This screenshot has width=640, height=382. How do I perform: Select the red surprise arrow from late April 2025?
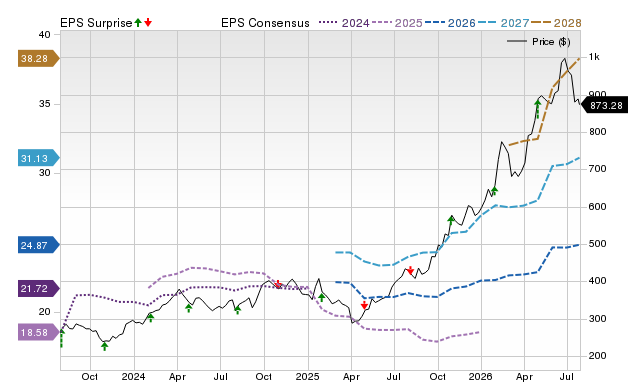tap(364, 305)
